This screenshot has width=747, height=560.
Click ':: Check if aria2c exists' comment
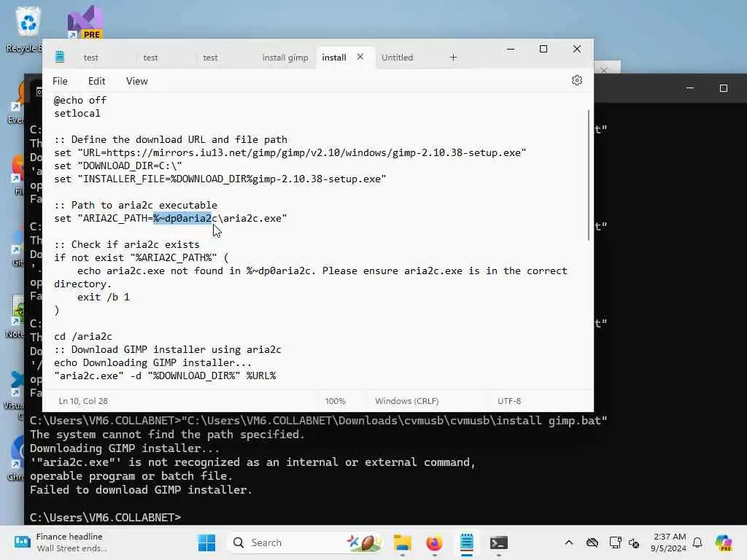click(127, 245)
